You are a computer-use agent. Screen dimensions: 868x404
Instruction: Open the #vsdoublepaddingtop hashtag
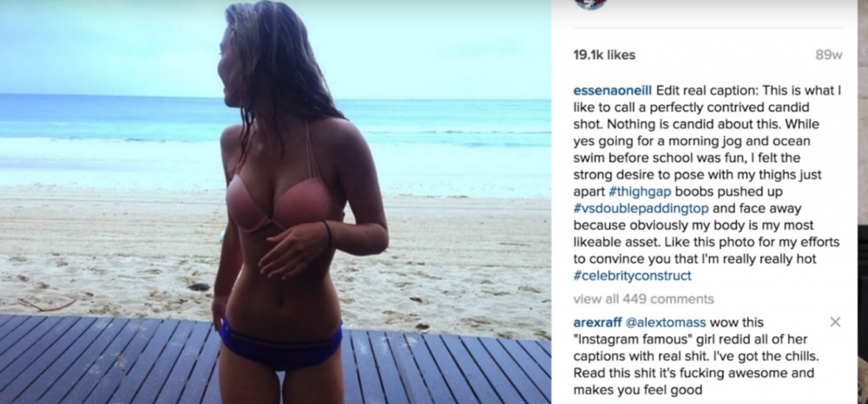[x=641, y=208]
